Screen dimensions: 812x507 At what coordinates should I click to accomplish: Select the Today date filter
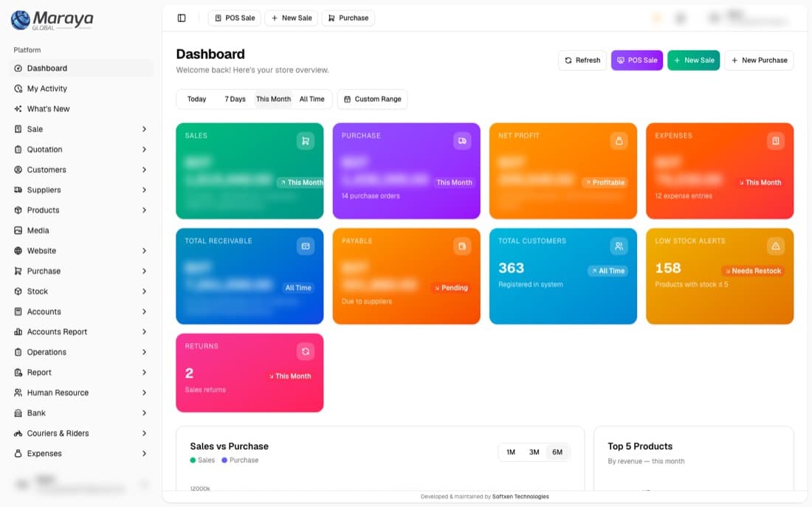[x=197, y=99]
